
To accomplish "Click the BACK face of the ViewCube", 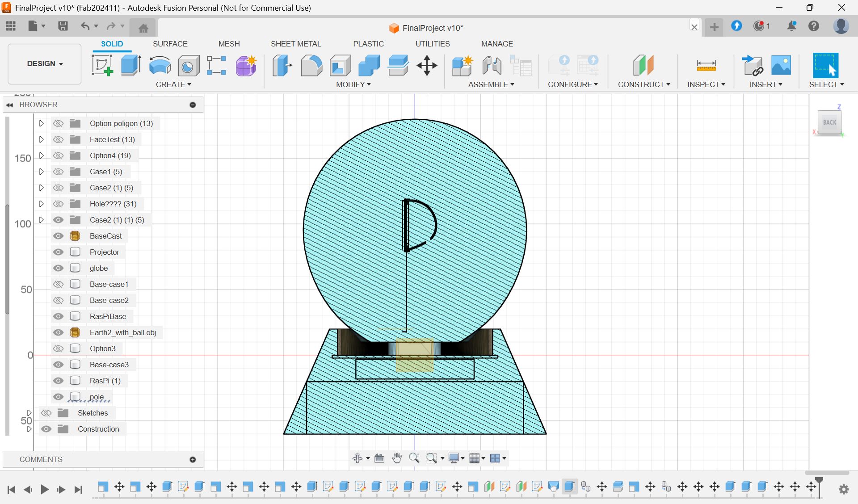I will pyautogui.click(x=829, y=122).
